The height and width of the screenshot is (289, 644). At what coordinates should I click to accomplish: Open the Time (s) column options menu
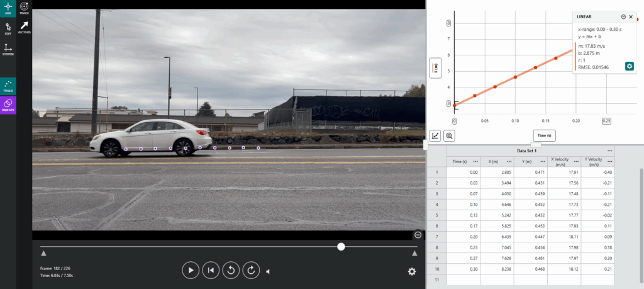(x=475, y=161)
